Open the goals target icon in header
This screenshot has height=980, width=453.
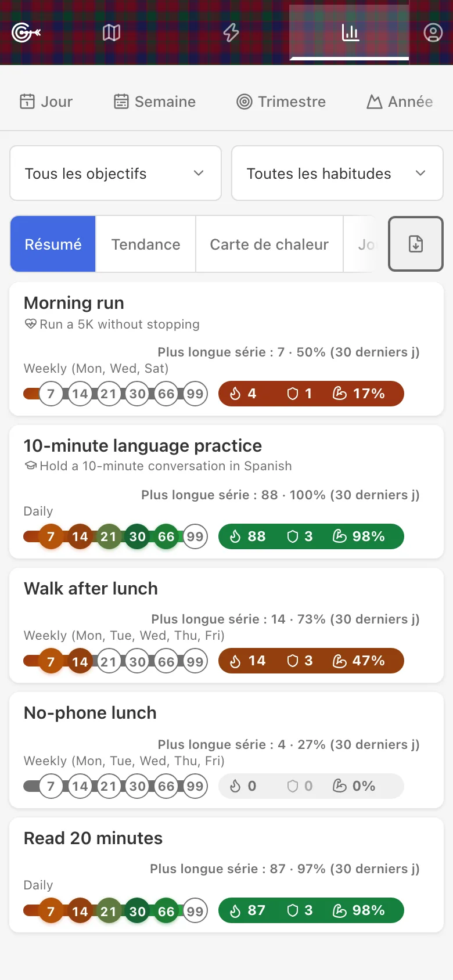(x=26, y=33)
